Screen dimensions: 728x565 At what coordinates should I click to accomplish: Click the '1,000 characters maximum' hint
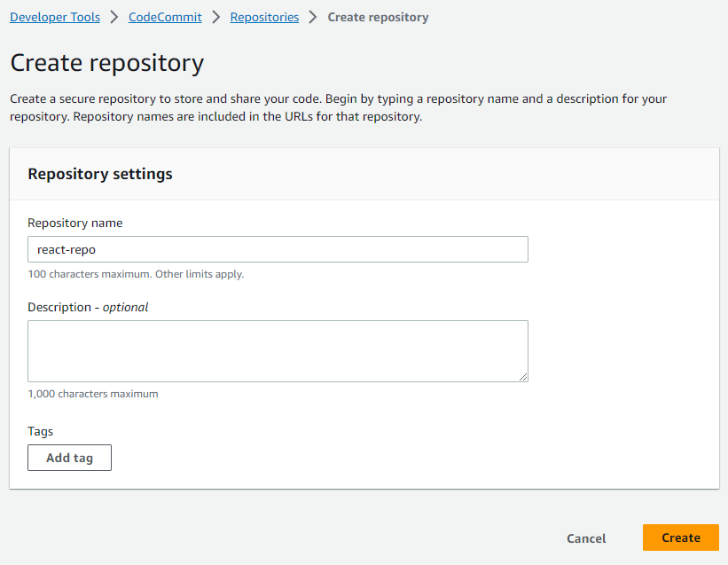93,394
